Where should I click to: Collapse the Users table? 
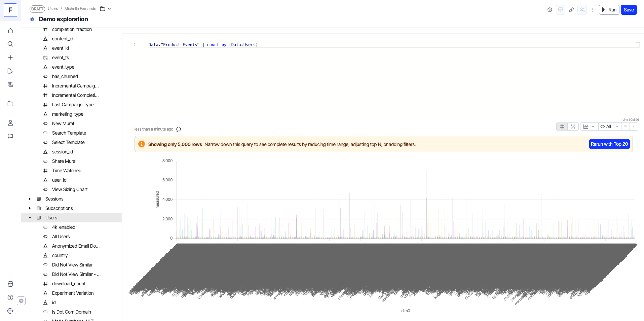coord(30,218)
